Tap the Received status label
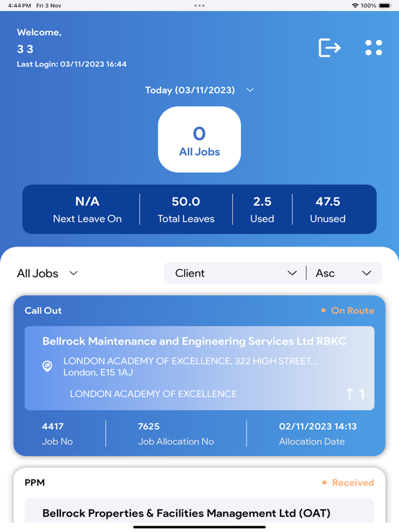The width and height of the screenshot is (399, 532). (x=353, y=482)
